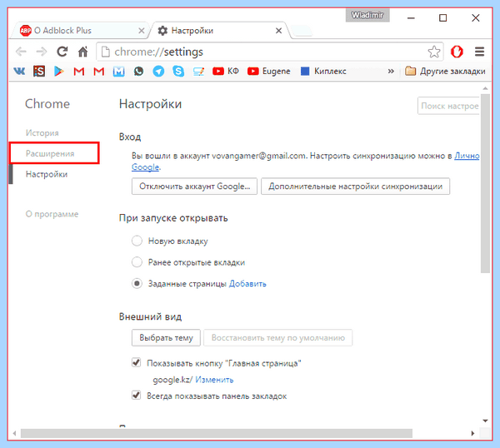Click the horizontal scrollbar thumb
Viewport: 500px width, 448px height.
[217, 433]
